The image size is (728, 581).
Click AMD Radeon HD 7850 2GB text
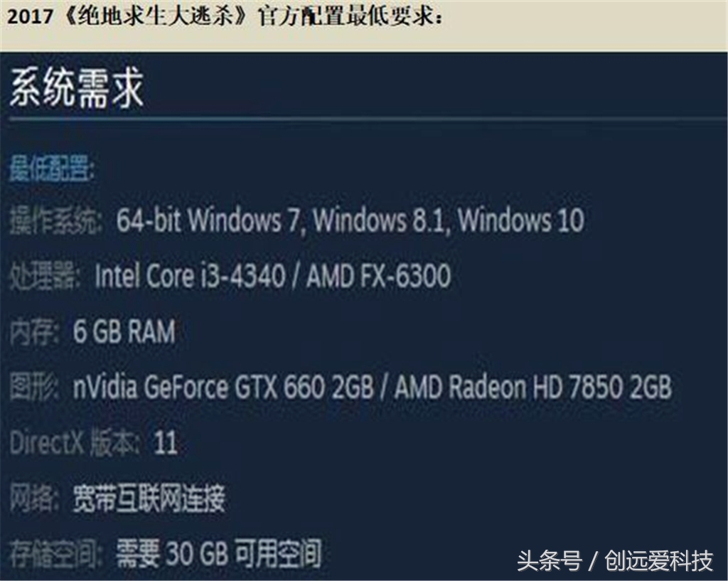(533, 388)
